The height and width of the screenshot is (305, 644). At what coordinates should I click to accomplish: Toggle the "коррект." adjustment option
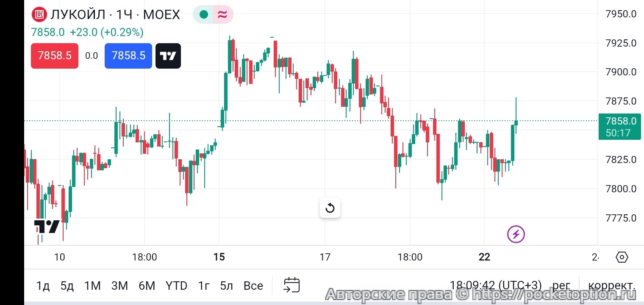[x=612, y=286]
